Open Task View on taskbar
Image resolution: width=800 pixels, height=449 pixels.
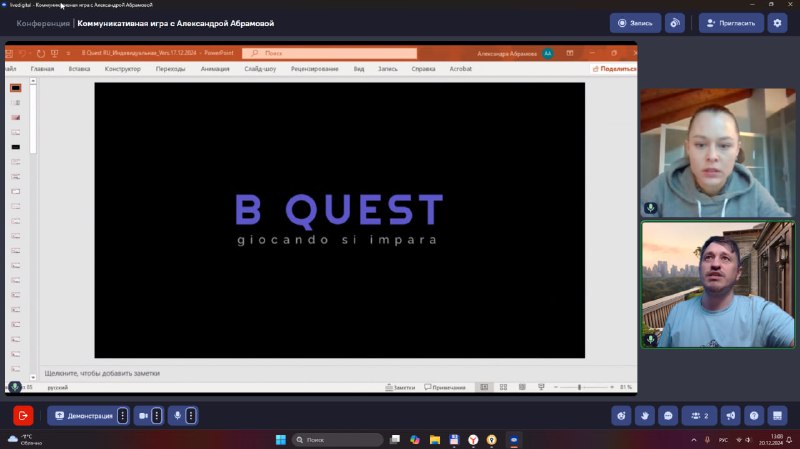[395, 440]
